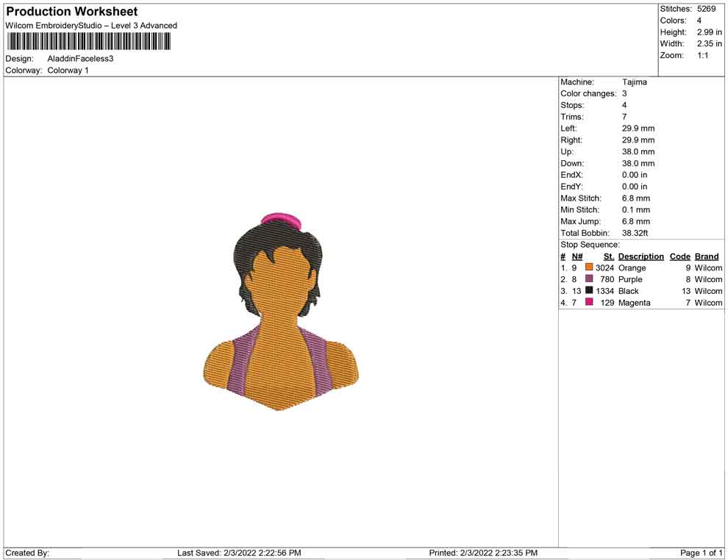Click the 'Down:' value '38.0 mm'
This screenshot has width=728, height=560.
tap(638, 163)
